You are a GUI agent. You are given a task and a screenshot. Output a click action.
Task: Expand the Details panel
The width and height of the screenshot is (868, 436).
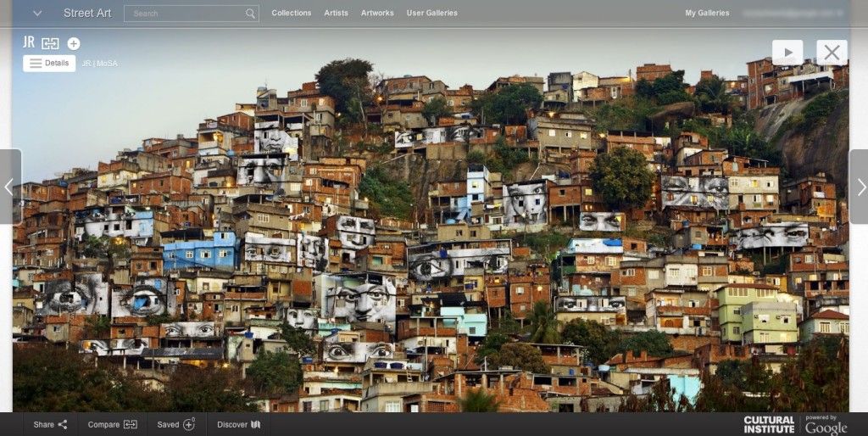(49, 64)
